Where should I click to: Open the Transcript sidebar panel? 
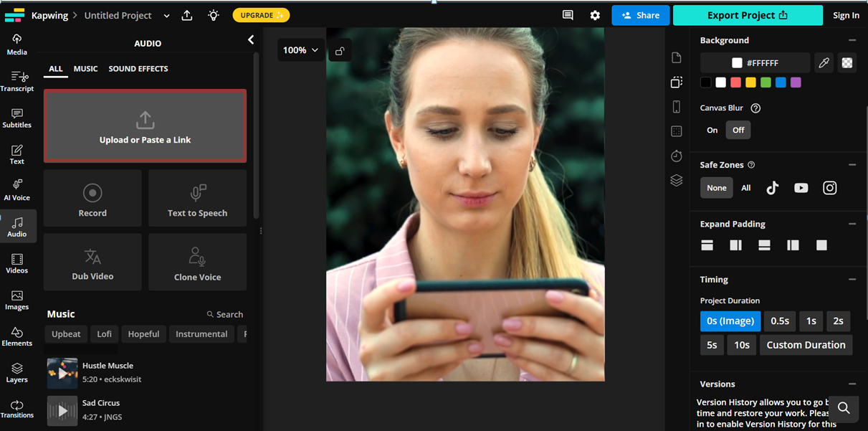(x=17, y=81)
